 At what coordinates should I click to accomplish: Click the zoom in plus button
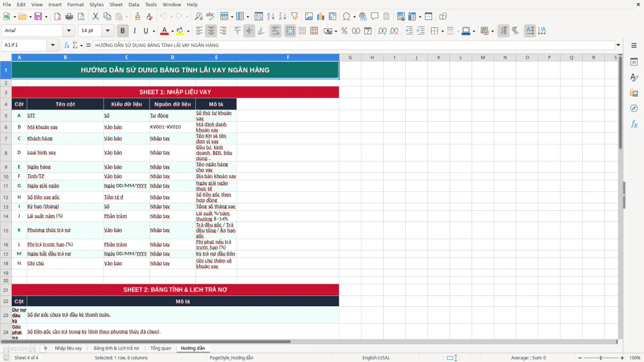[622, 358]
